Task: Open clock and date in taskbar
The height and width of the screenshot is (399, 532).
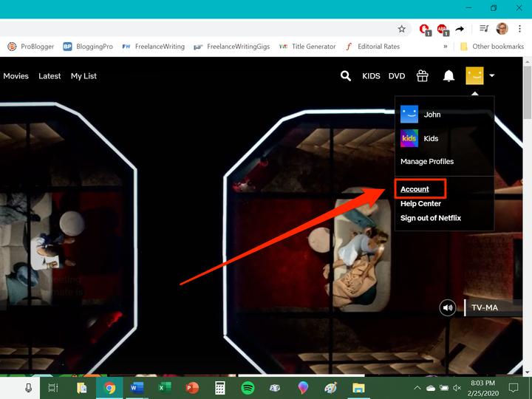Action: [x=482, y=388]
